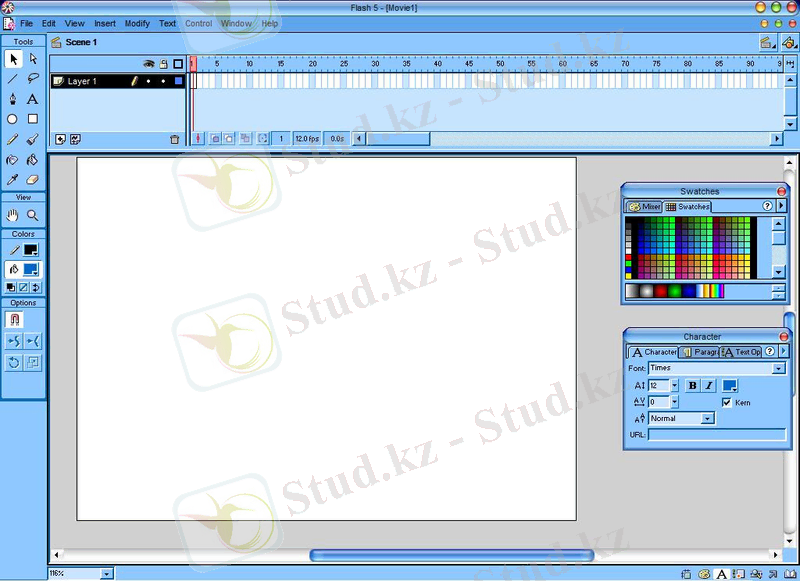The height and width of the screenshot is (581, 800).
Task: Toggle Snap to Objects magnet
Action: pos(14,319)
